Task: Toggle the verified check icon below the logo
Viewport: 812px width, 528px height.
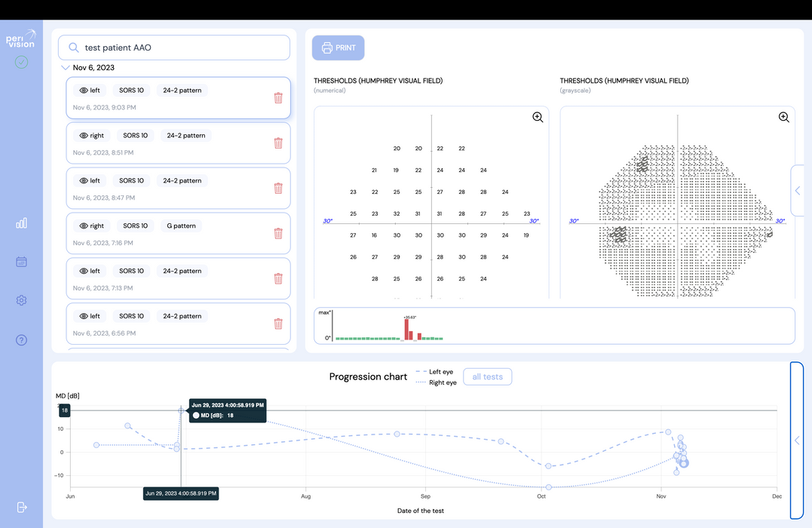Action: tap(21, 62)
